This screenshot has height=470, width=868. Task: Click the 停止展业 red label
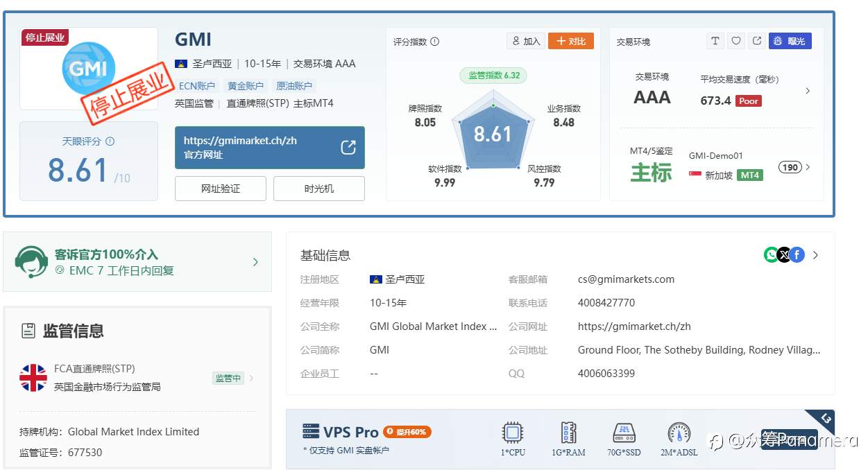pos(45,37)
